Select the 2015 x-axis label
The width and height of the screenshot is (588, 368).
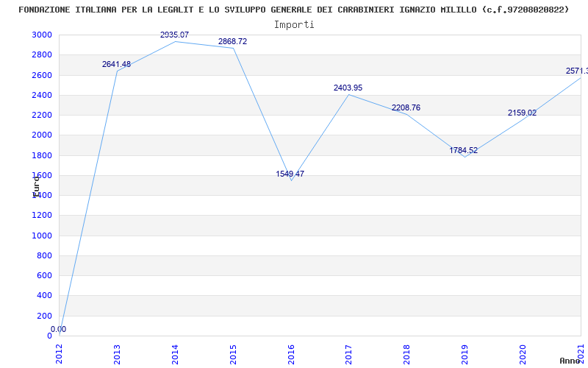pos(233,355)
